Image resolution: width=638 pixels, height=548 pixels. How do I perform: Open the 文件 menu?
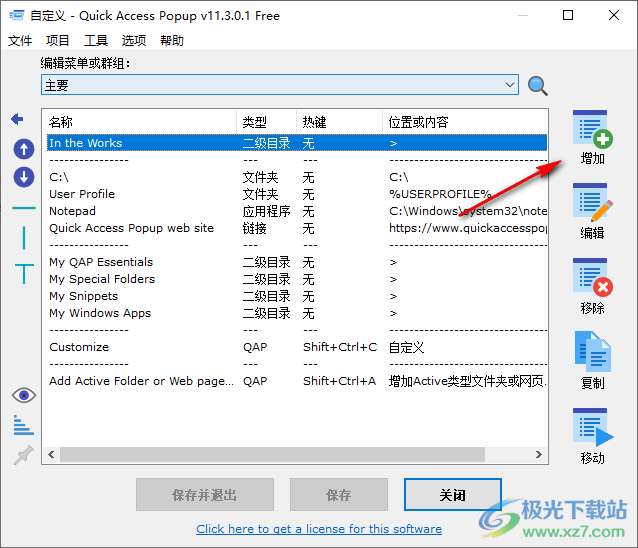pyautogui.click(x=20, y=40)
